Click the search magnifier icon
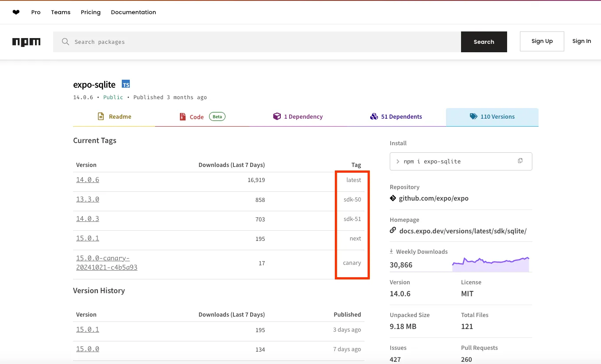 coord(66,42)
